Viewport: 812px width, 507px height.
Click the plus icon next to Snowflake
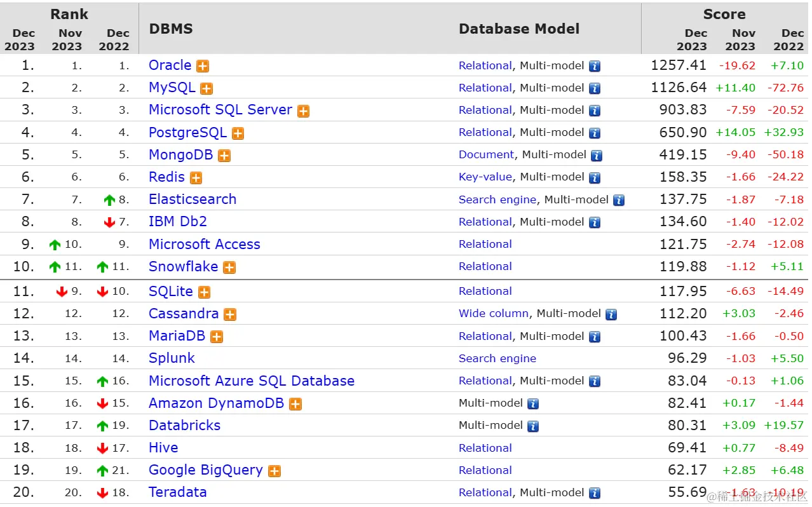[229, 267]
